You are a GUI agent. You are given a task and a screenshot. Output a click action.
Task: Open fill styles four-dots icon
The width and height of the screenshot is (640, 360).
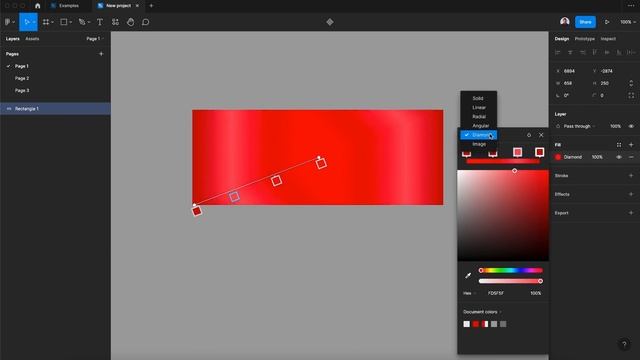coord(619,145)
